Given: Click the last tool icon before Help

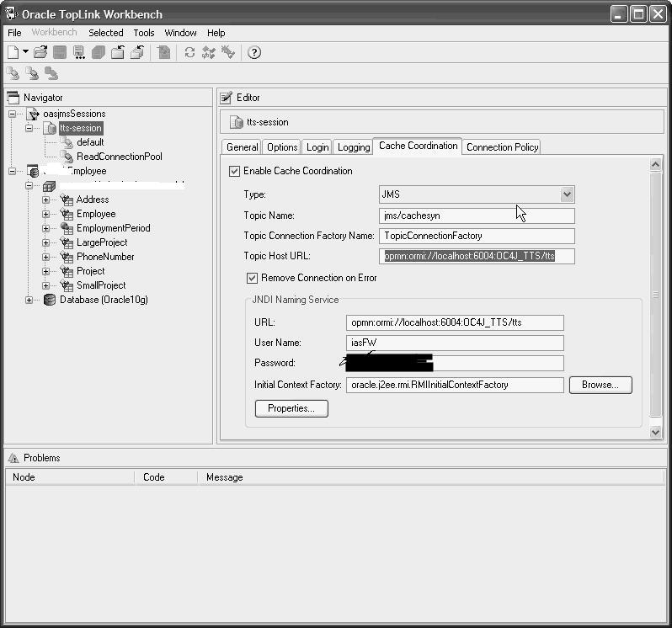Looking at the screenshot, I should click(x=228, y=53).
